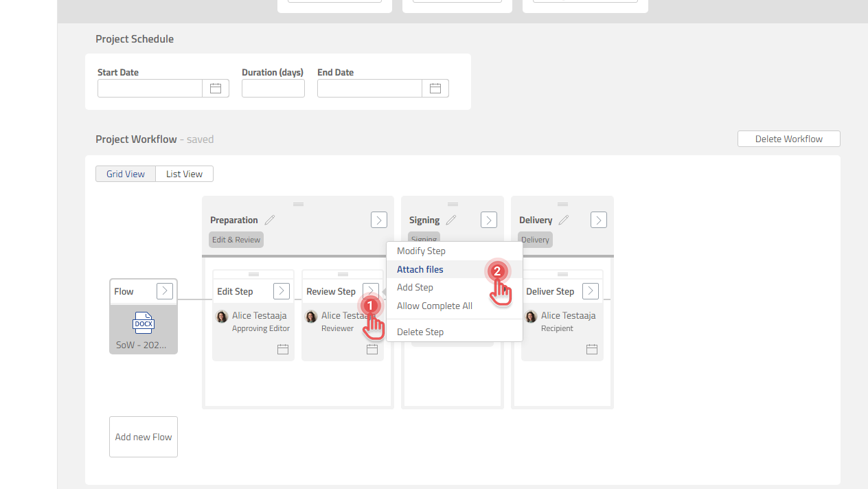Image resolution: width=868 pixels, height=489 pixels.
Task: Click the drag handle above Preparation
Action: [297, 204]
